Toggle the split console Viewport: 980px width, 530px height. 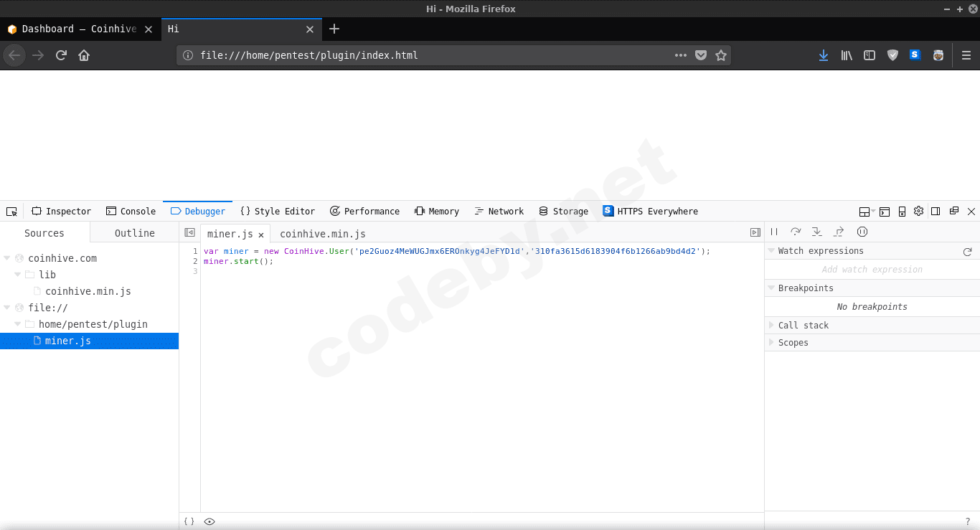click(x=885, y=212)
